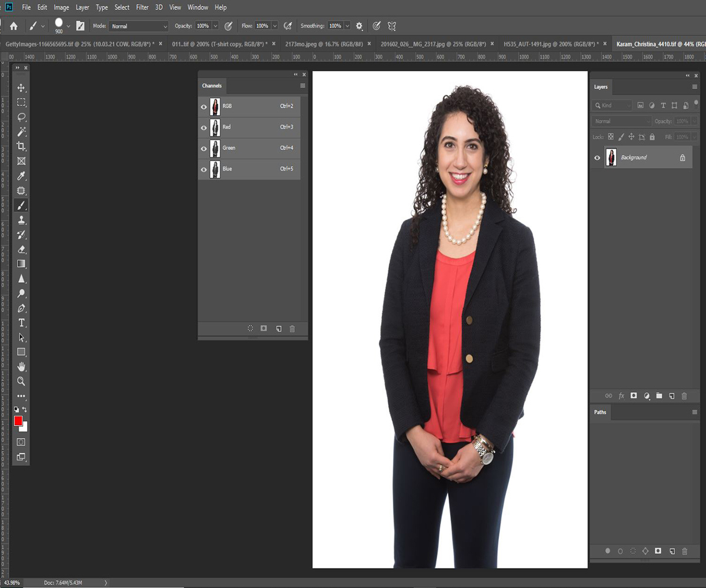Click the Paths panel tab
Screen dimensions: 706x588
tap(600, 412)
